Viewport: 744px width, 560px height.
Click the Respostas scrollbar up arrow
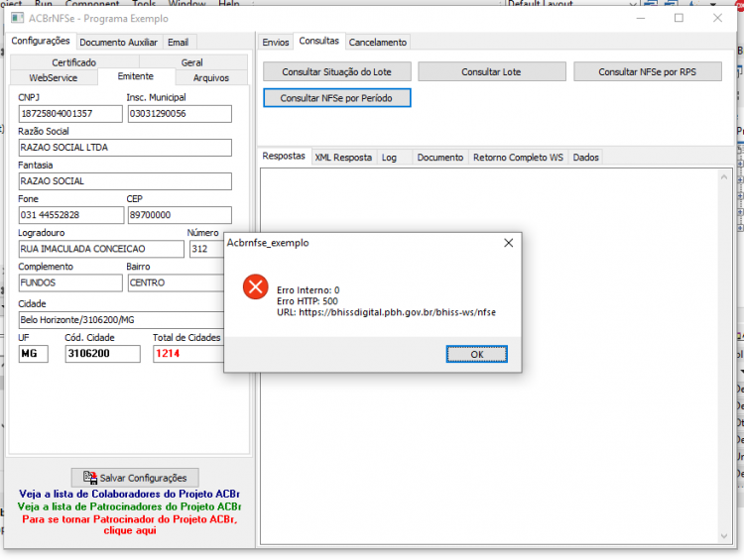[x=723, y=177]
